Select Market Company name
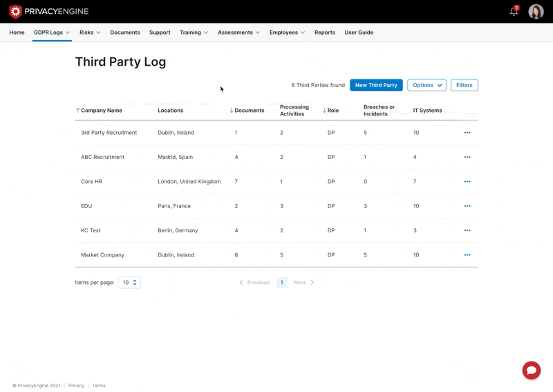 point(102,254)
